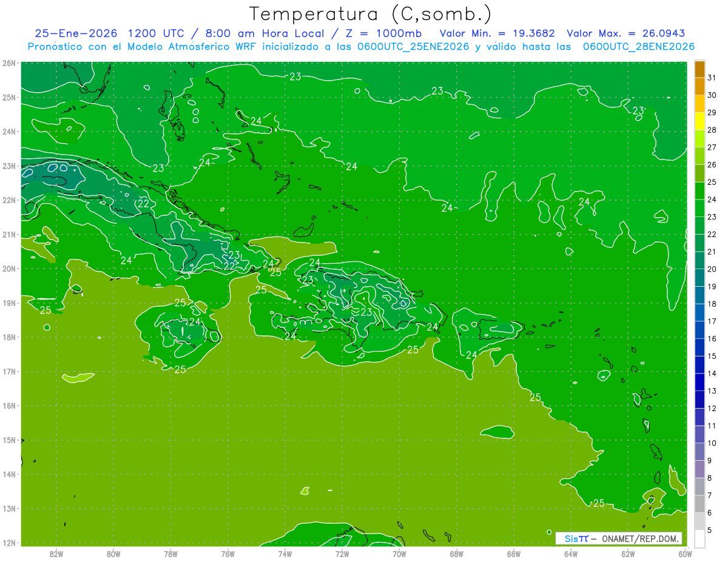Click the 62W longitude axis label
The width and height of the screenshot is (728, 562).
coord(627,554)
